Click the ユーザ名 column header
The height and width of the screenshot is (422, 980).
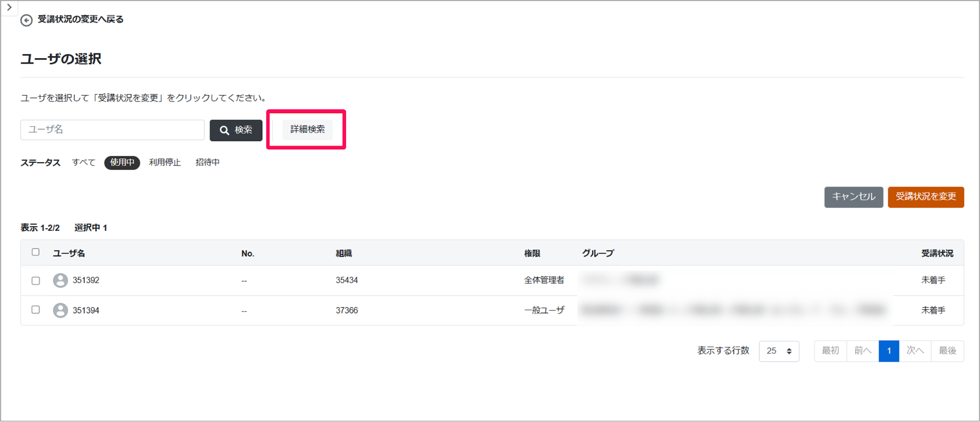[x=69, y=253]
